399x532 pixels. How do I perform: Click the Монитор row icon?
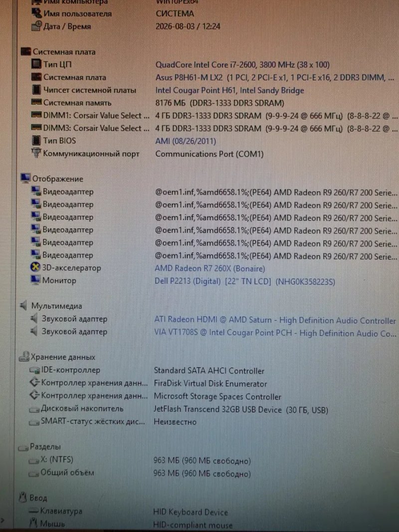35,280
